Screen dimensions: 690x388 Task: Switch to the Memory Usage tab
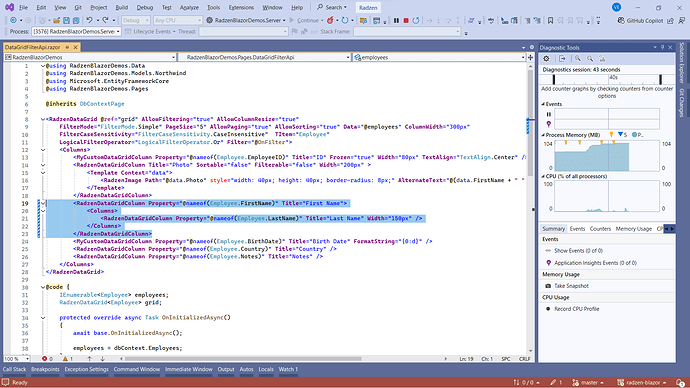click(634, 229)
